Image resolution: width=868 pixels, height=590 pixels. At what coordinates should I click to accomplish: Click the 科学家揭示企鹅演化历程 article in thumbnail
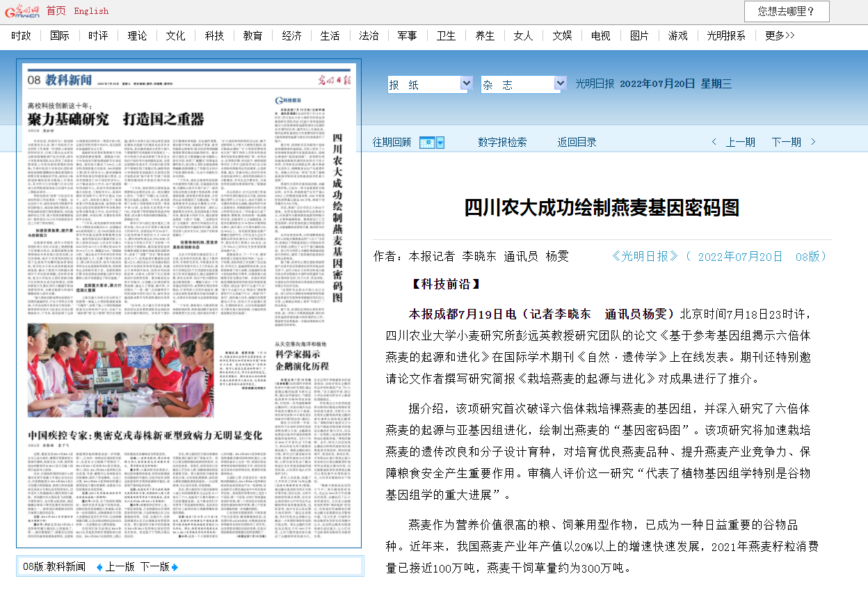coord(302,359)
